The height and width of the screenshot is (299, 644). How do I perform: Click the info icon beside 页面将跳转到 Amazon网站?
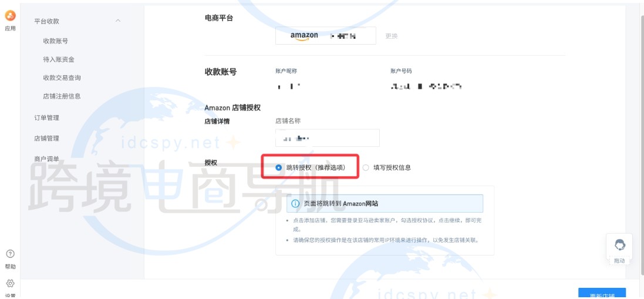click(x=295, y=203)
